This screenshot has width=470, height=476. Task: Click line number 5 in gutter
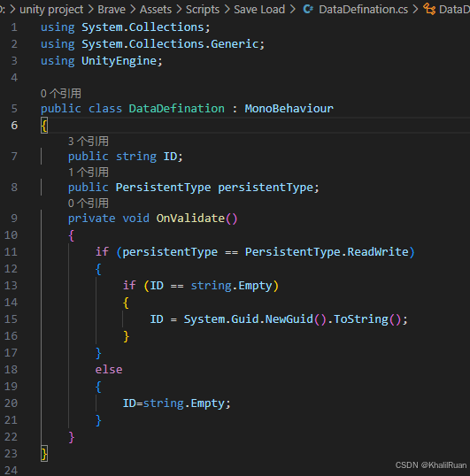14,109
